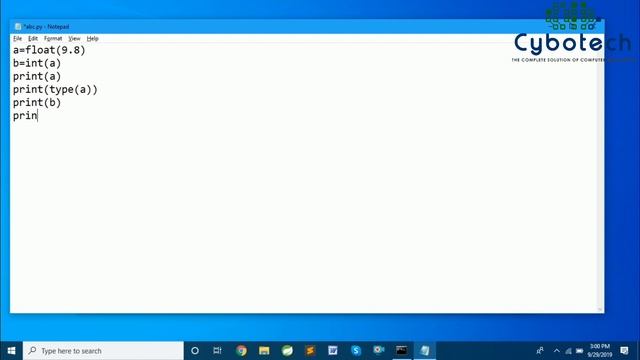Open the clock showing 3:00 PM

point(600,351)
